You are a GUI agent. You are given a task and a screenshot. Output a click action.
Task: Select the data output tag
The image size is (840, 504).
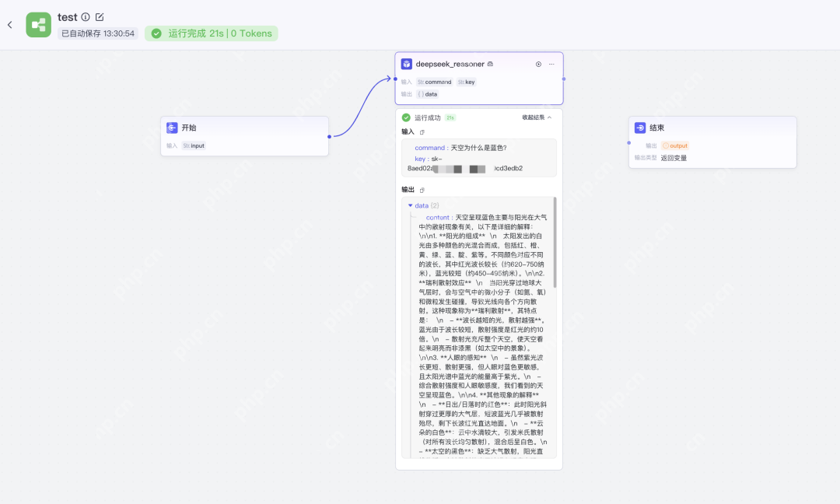point(428,94)
